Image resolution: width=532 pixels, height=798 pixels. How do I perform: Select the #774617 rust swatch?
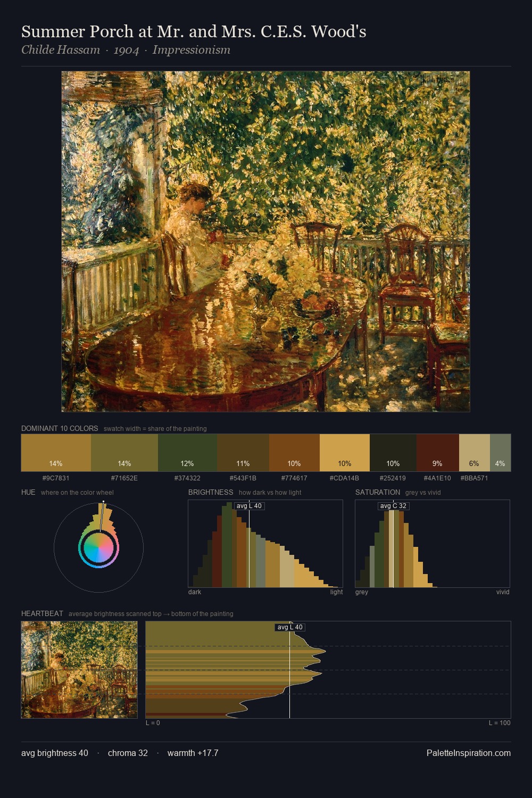click(294, 453)
